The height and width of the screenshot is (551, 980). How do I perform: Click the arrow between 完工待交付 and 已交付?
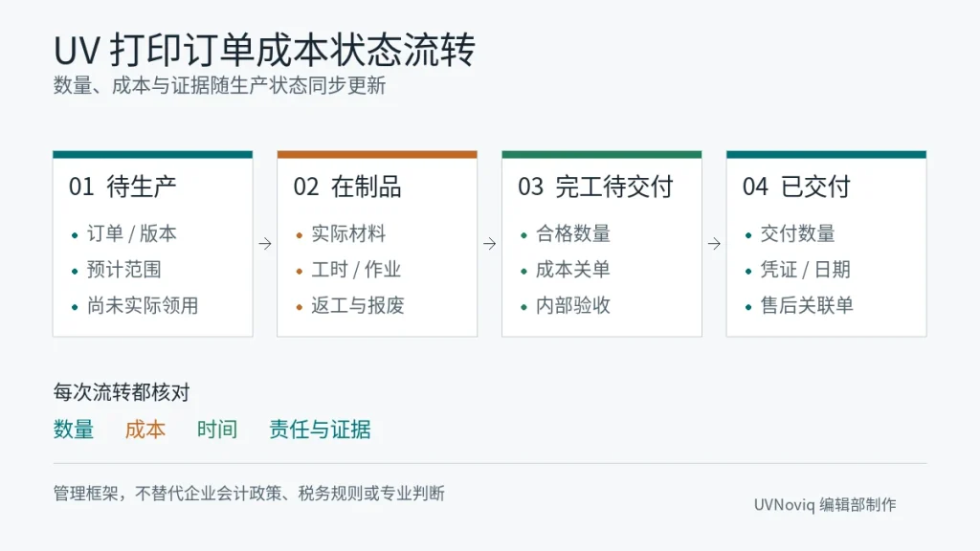(714, 244)
